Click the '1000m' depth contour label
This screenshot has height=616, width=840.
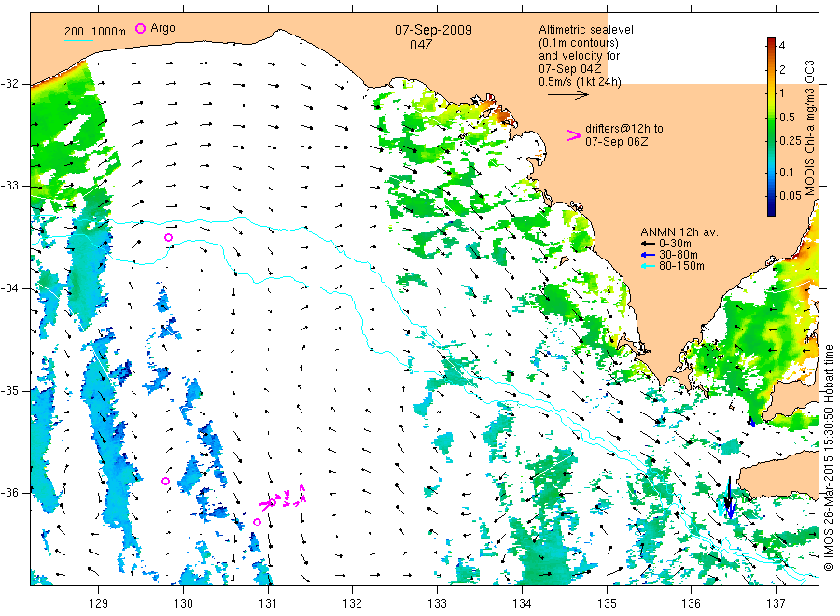click(109, 32)
